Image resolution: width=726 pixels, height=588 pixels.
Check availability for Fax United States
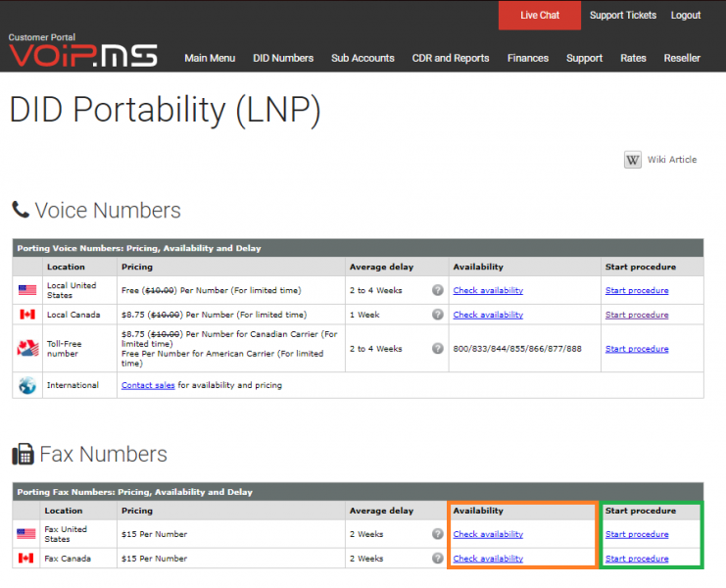coord(488,534)
